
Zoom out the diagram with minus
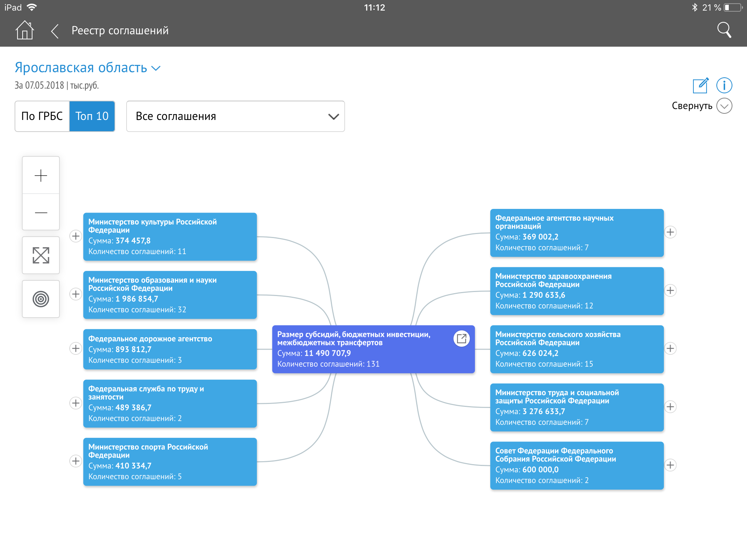[x=41, y=212]
